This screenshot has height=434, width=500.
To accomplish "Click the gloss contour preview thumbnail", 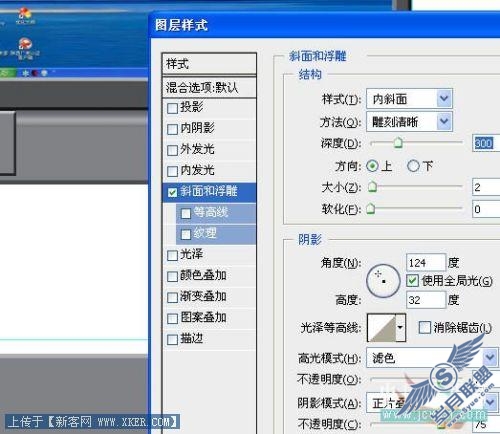I will click(381, 328).
